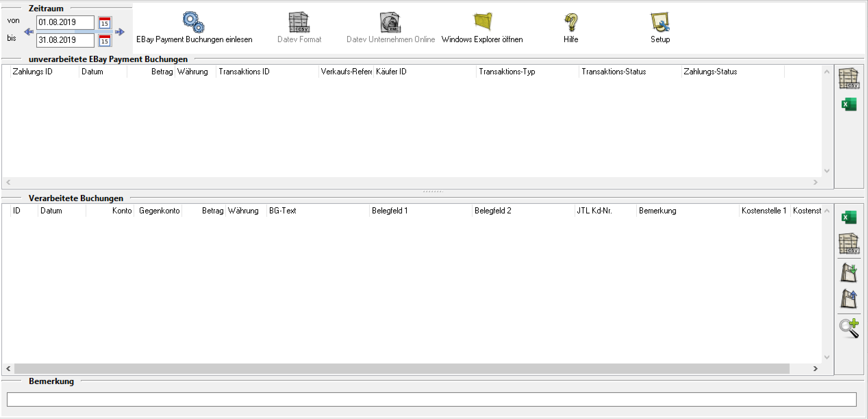Image resolution: width=868 pixels, height=419 pixels.
Task: Go to previous period with left arrow
Action: tap(29, 32)
